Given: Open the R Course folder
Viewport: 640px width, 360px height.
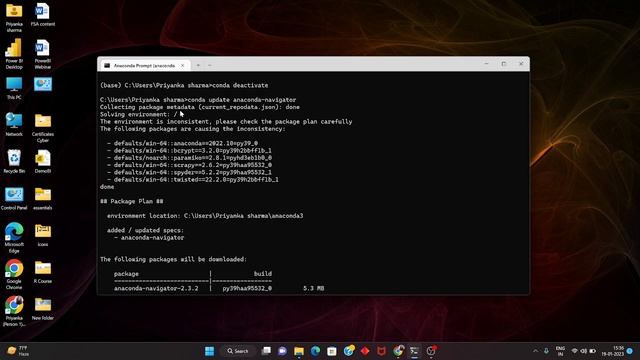Looking at the screenshot, I should coord(42,271).
